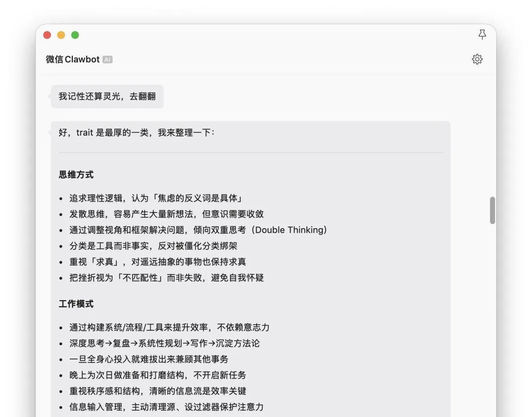
Task: Click bullet 晚上为次日做准备和打磨结构
Action: (158, 375)
